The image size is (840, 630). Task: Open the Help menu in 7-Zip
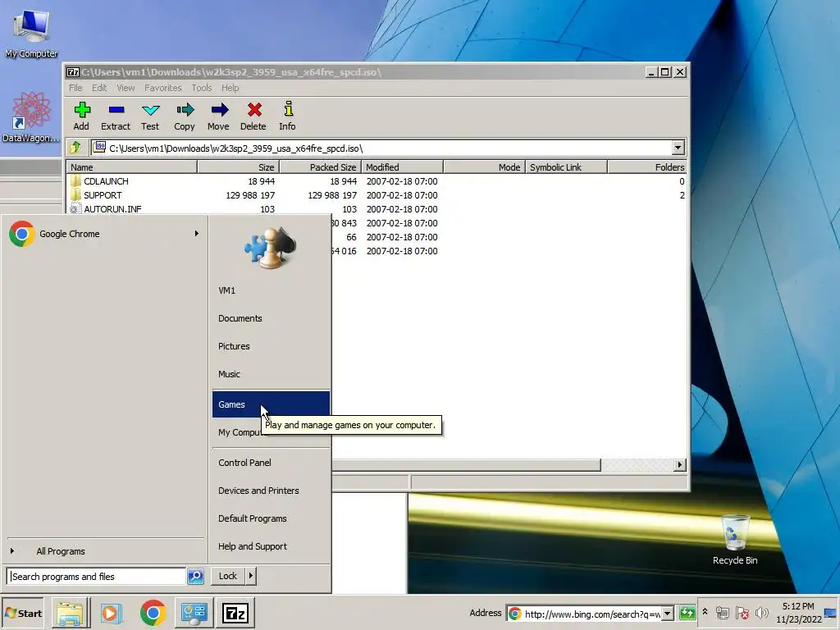pos(231,88)
